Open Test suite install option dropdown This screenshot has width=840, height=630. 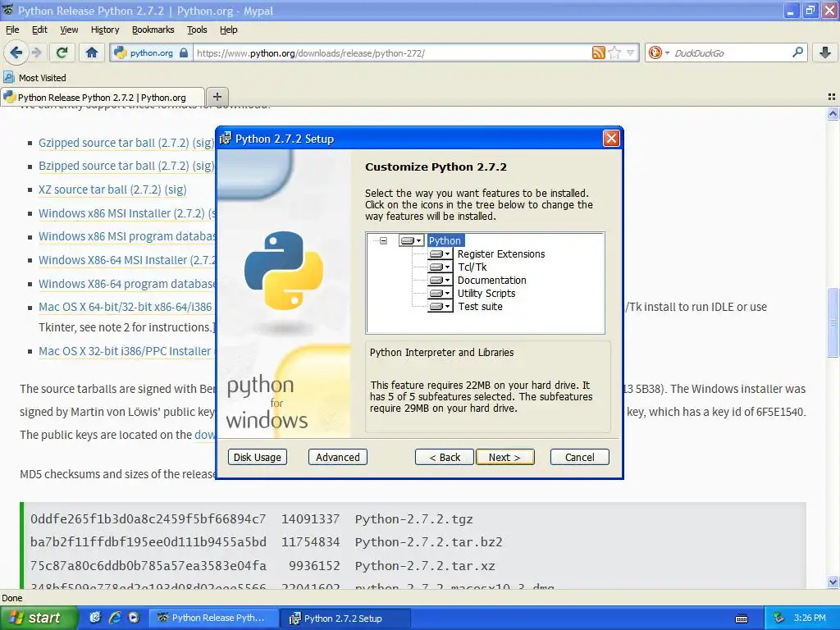[440, 307]
